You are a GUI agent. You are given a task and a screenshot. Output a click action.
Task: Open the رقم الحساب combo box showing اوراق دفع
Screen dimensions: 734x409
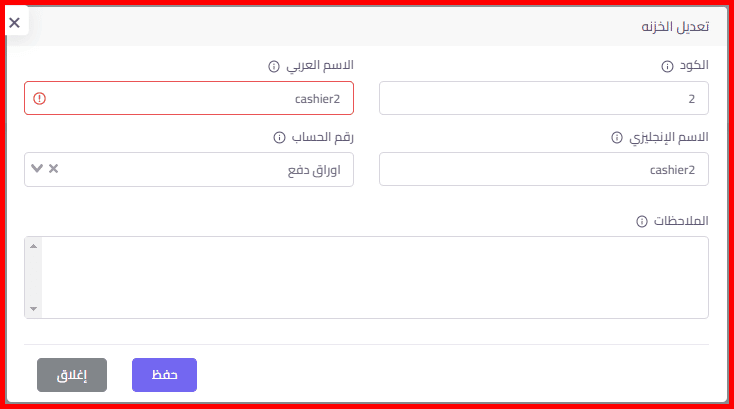click(200, 170)
